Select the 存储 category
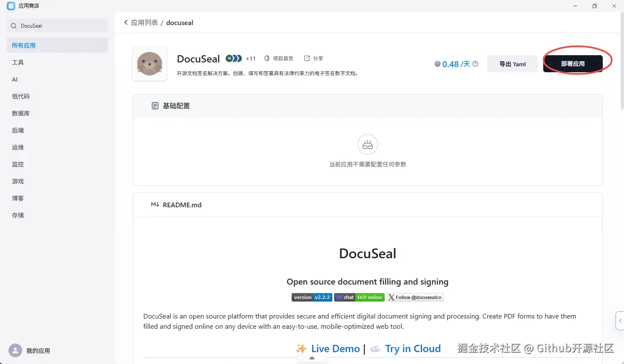Image resolution: width=624 pixels, height=364 pixels. 57,215
